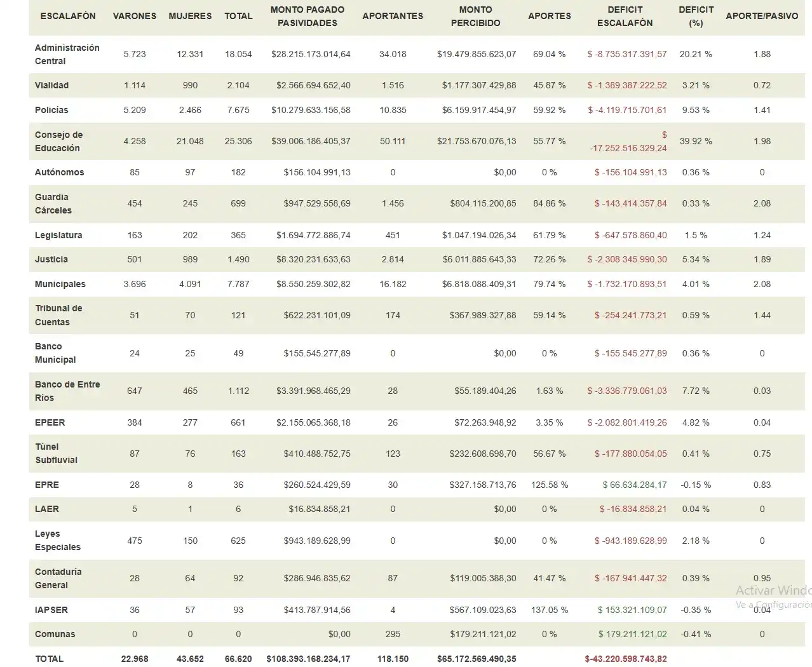Click total monto percibido $65.172.569.490,35
The height and width of the screenshot is (667, 812).
coord(477,659)
